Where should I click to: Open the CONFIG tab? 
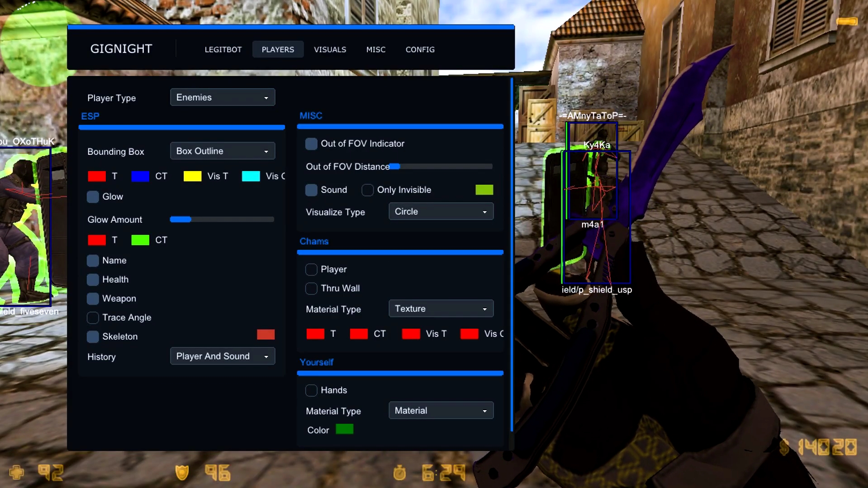coord(420,49)
